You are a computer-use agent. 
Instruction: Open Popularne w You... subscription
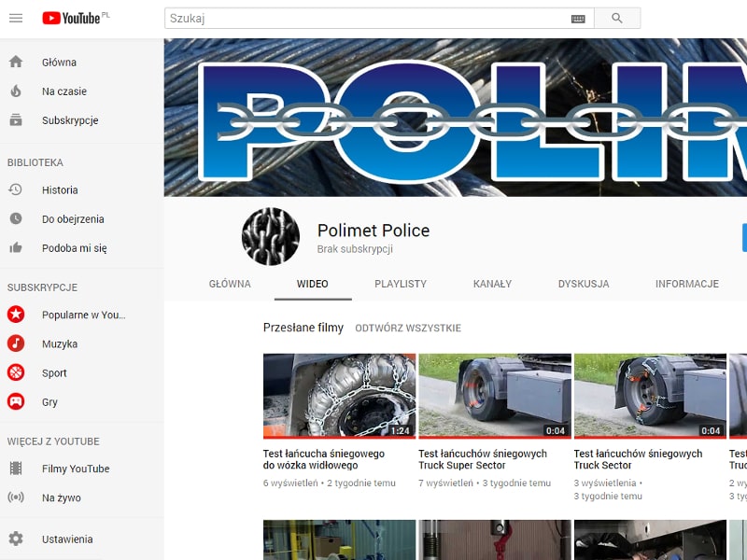[84, 315]
